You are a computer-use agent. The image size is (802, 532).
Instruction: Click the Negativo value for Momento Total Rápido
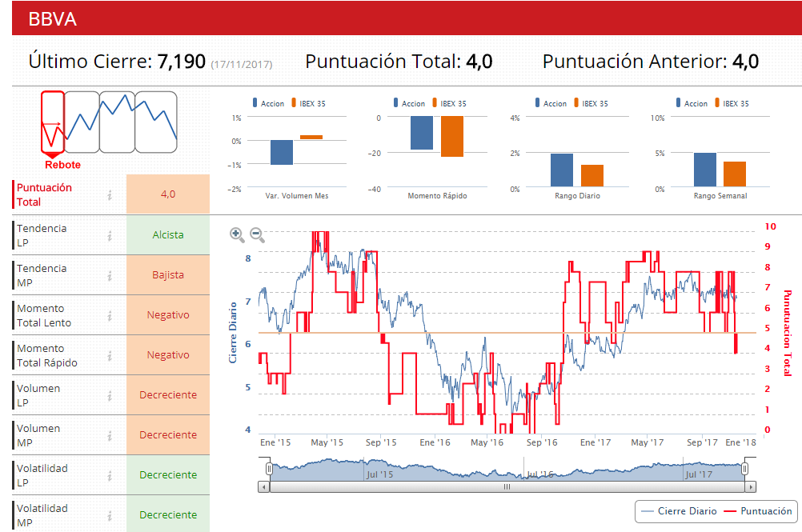168,354
